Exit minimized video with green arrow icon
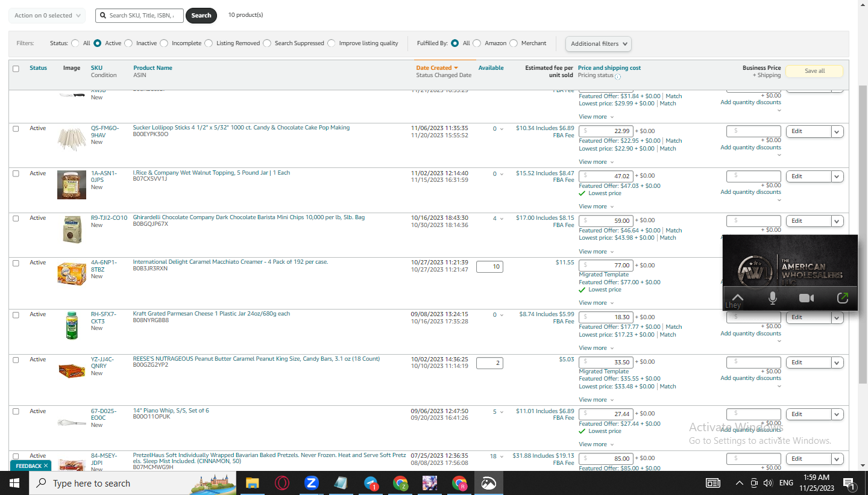This screenshot has height=495, width=868. 842,298
